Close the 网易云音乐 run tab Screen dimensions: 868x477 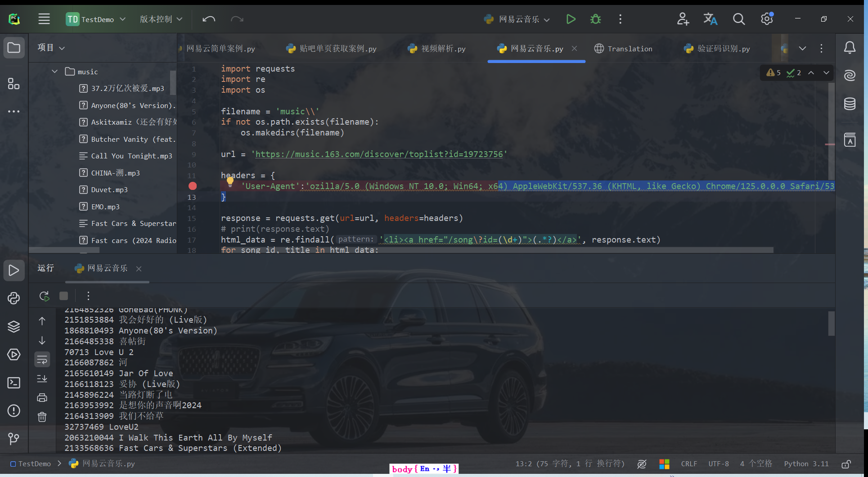[x=139, y=269]
